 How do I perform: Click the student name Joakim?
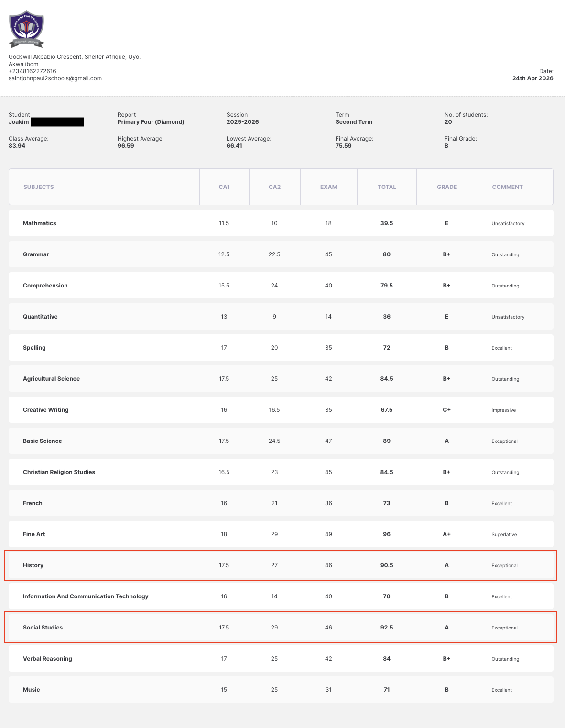(19, 122)
